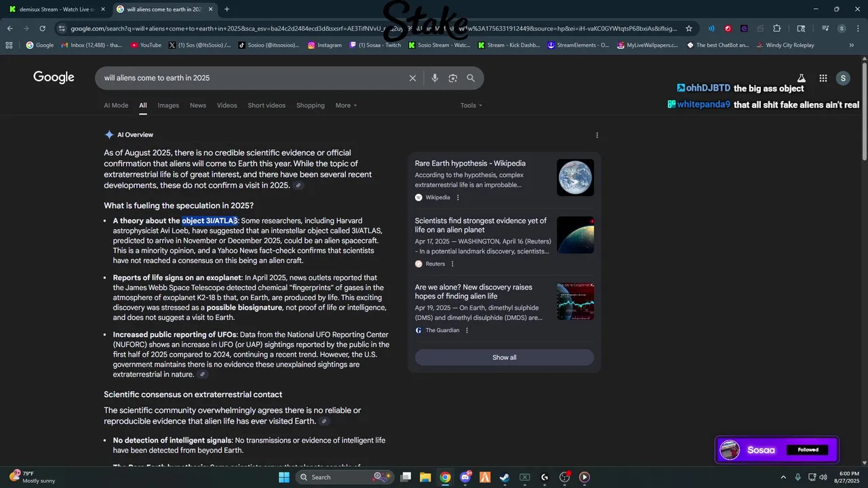Open Rare Earth hypothesis Wikipedia link
Screen dimensions: 868x488
470,163
